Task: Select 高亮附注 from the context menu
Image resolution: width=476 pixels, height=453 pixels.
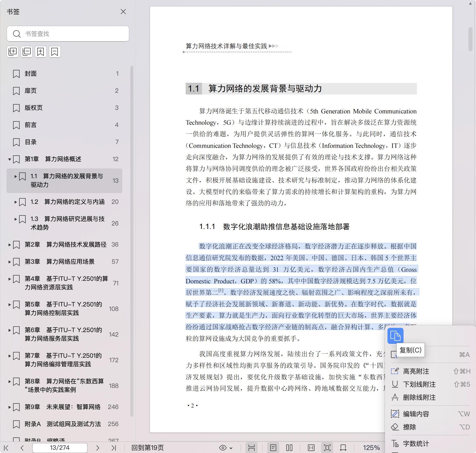Action: [x=416, y=371]
